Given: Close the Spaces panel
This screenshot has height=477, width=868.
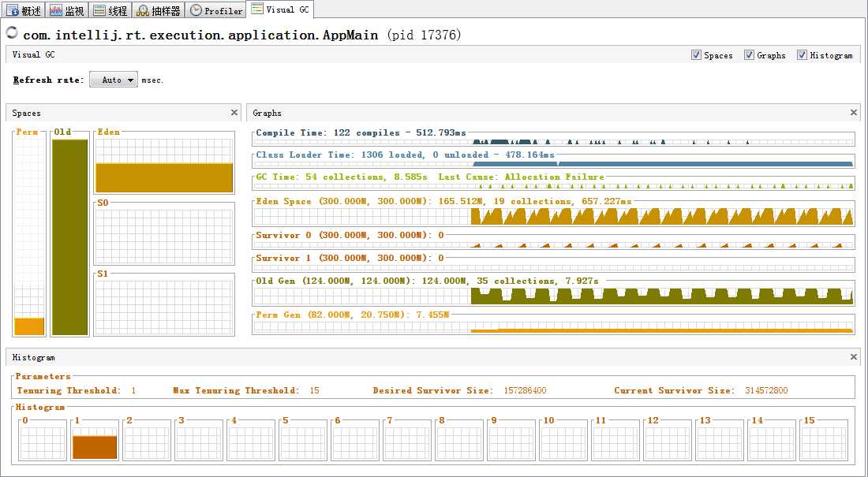Looking at the screenshot, I should click(234, 112).
